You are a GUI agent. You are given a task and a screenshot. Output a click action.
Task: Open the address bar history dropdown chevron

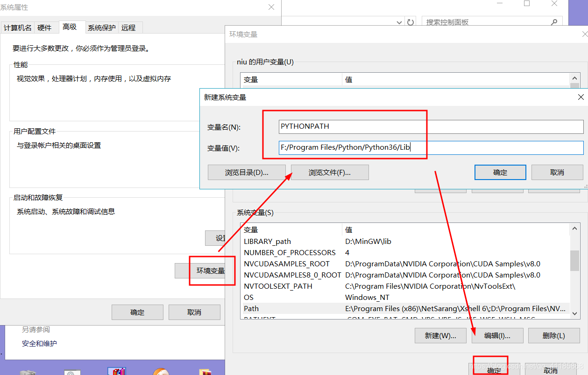click(399, 22)
